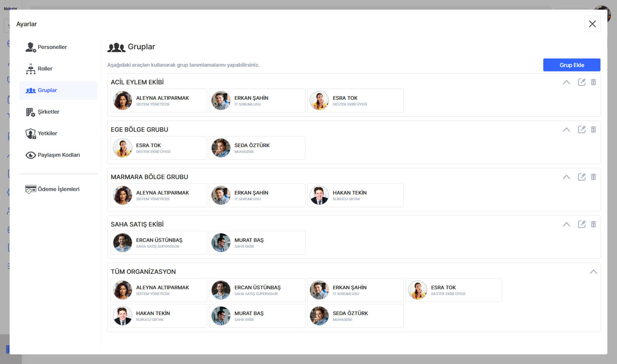Select Hakan Tekin in MARMARA BÖLGE GRUBU
This screenshot has width=617, height=364.
[355, 195]
